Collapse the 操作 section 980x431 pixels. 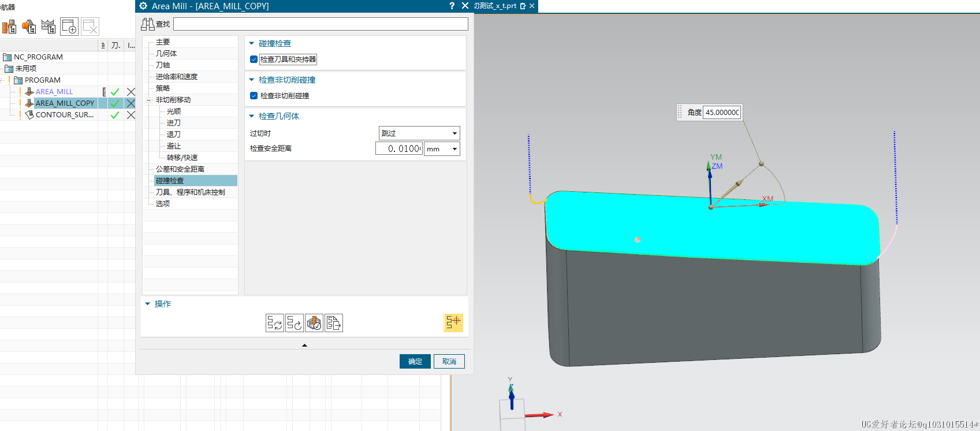[x=148, y=304]
